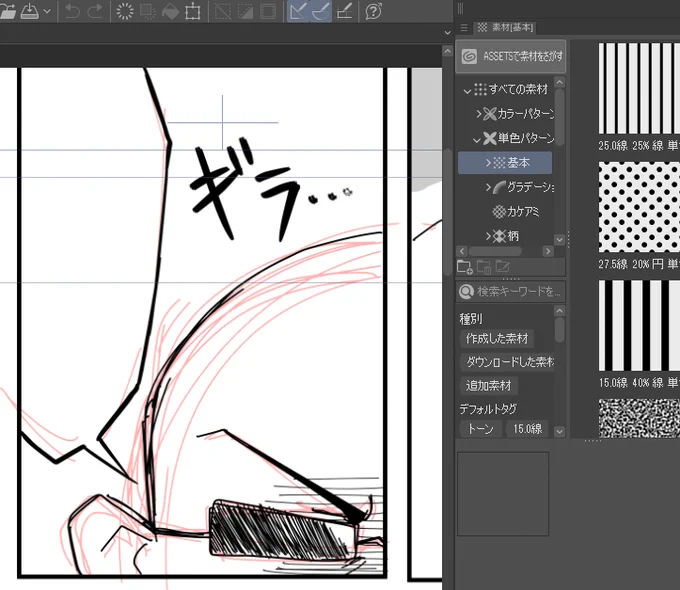Click the tag list scroll-up arrow
The image size is (680, 590).
coord(559,311)
